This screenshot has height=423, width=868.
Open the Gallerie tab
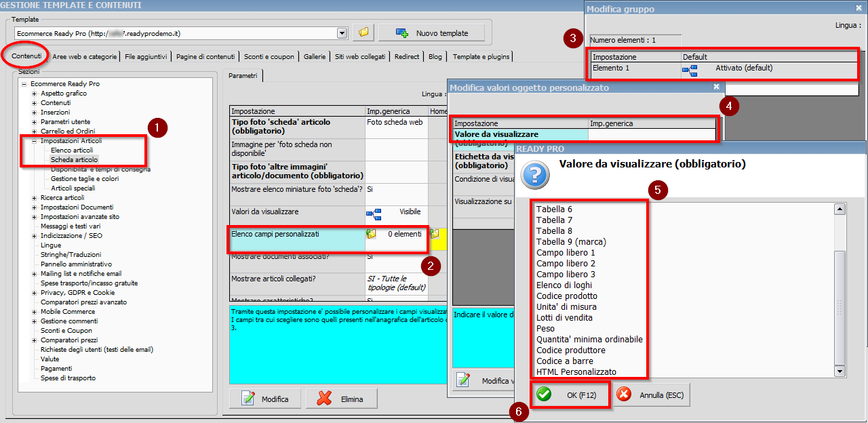tap(315, 57)
